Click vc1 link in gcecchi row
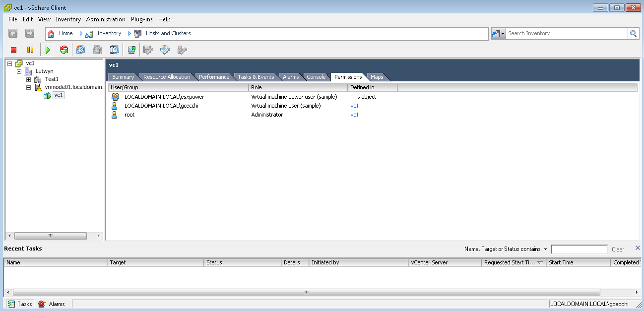This screenshot has width=644, height=311. click(354, 106)
